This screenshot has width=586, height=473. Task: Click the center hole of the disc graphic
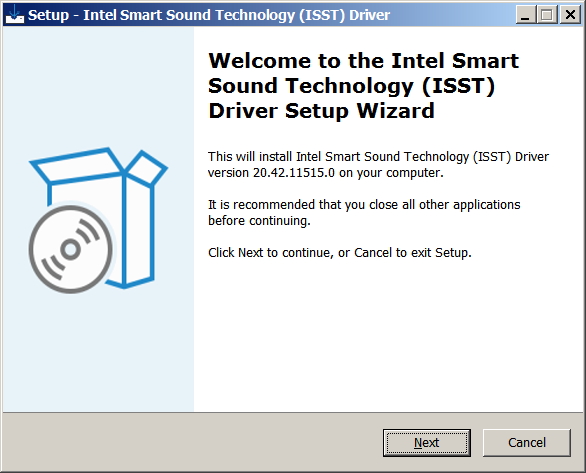coord(70,249)
